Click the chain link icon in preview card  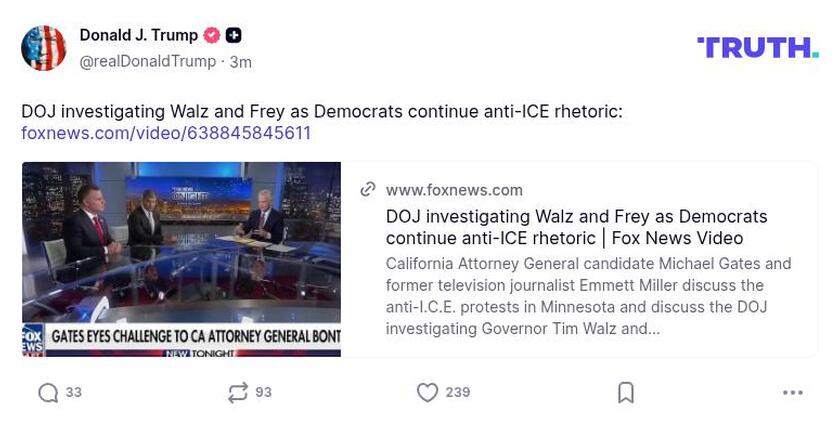(368, 189)
